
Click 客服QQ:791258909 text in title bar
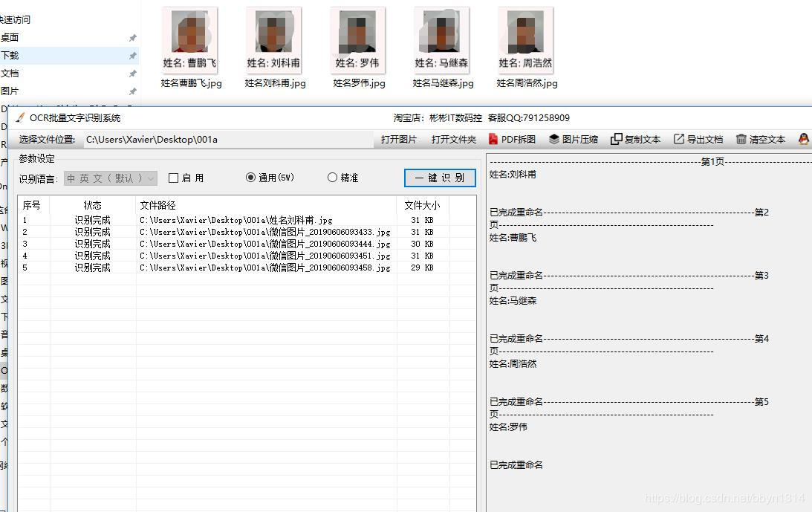click(529, 117)
